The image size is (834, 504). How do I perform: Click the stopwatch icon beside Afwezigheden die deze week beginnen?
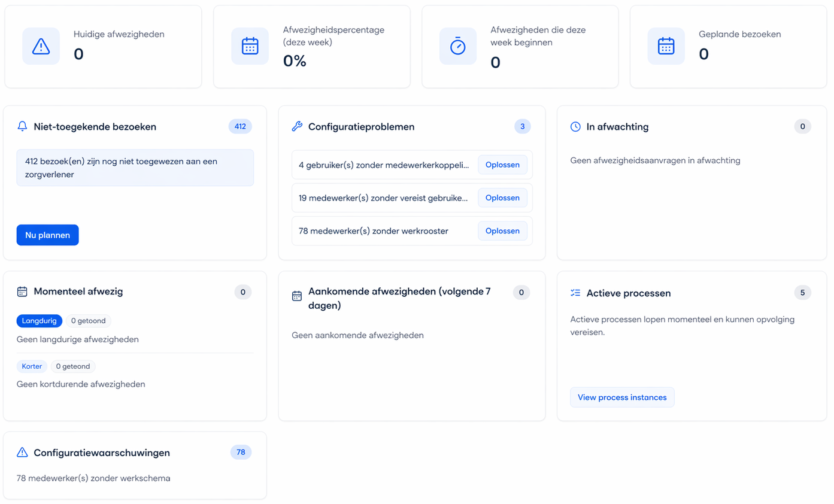click(457, 45)
